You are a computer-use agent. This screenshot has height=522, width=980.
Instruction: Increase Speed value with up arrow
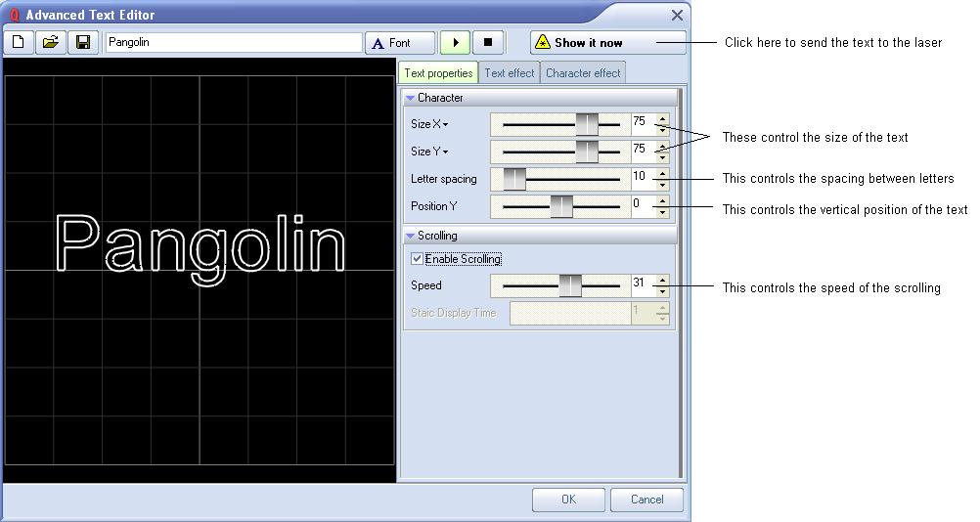pos(662,281)
